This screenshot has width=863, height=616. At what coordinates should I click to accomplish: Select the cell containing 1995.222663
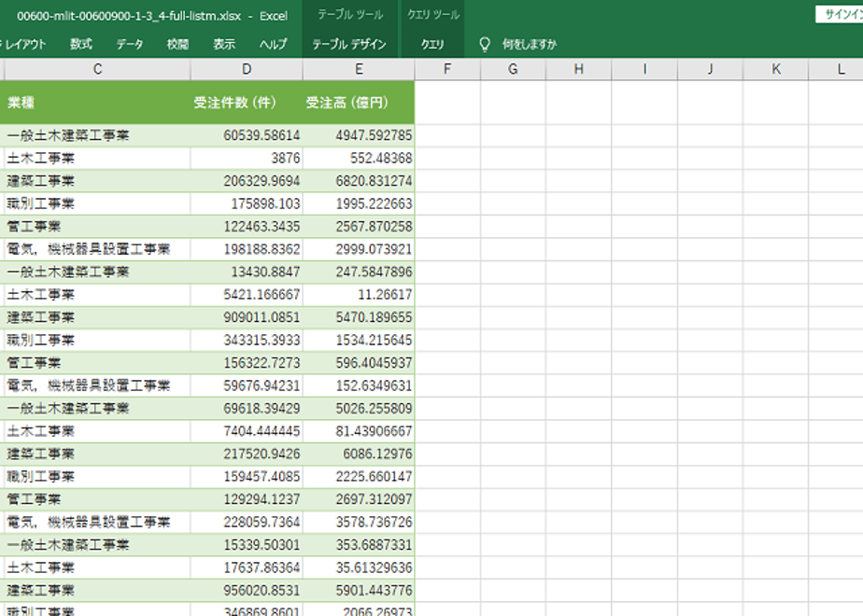359,203
